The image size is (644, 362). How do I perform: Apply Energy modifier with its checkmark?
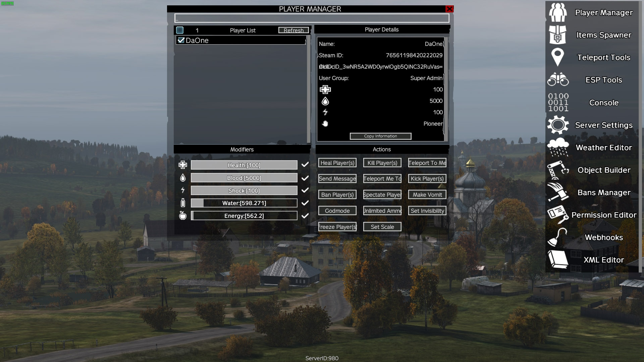click(305, 216)
